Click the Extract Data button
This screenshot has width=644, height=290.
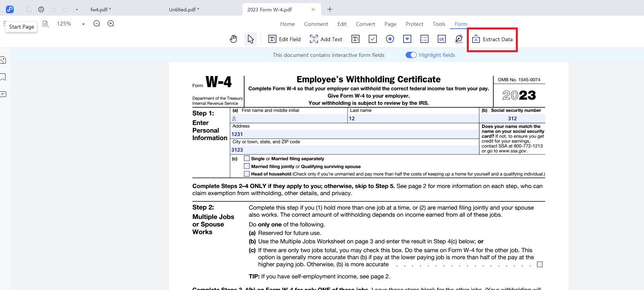pos(492,39)
